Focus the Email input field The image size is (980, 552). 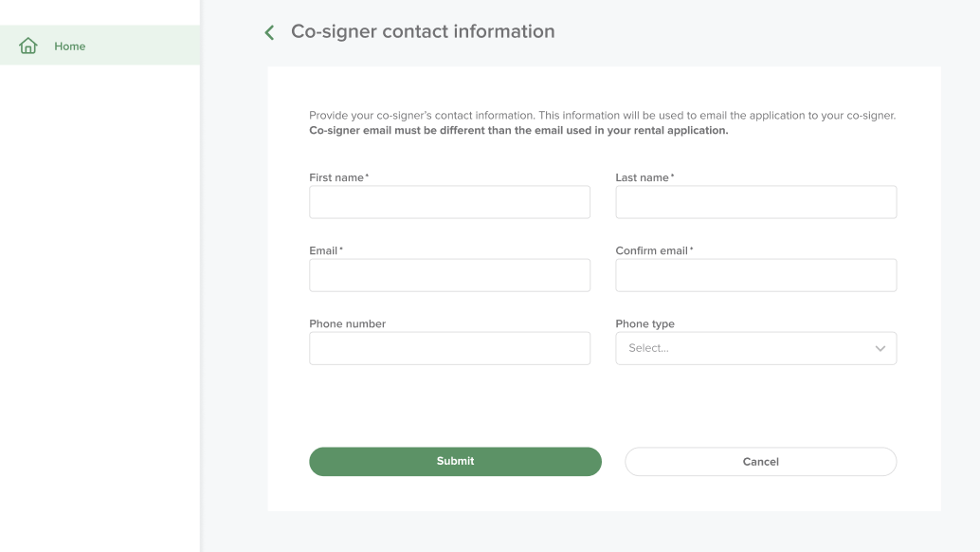449,274
